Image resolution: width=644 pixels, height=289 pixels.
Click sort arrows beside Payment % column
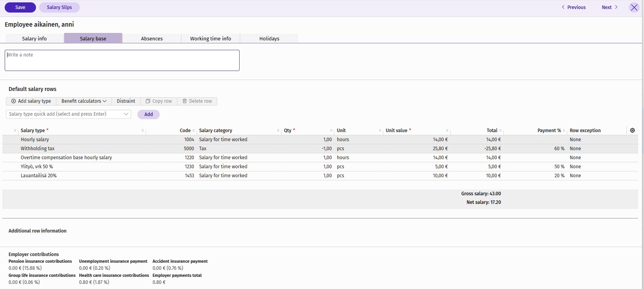[x=564, y=131]
